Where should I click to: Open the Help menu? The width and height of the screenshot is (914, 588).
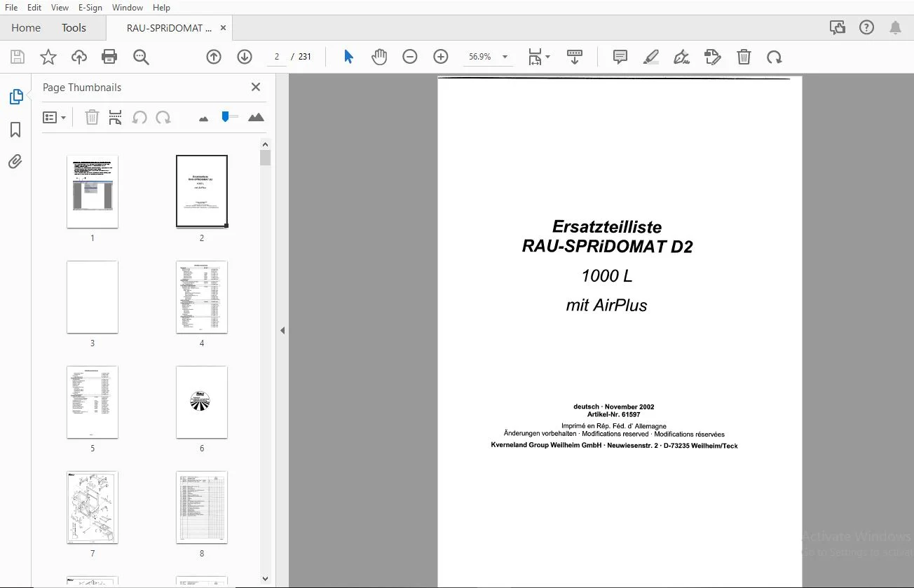[161, 8]
